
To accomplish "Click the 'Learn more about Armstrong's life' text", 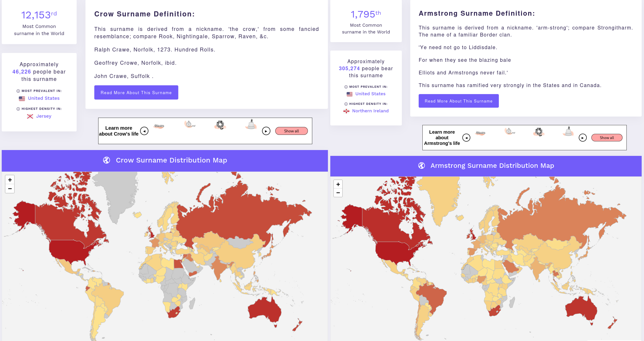I will point(442,138).
